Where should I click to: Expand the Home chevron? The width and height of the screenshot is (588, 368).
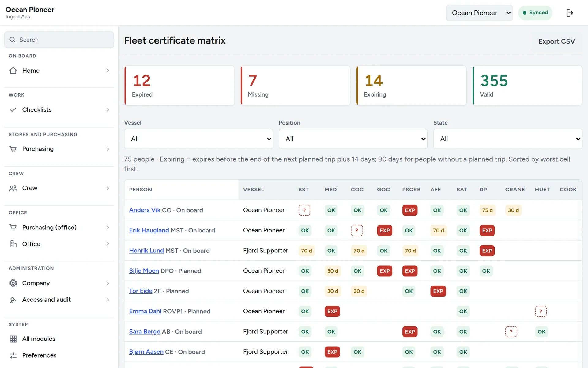[107, 71]
